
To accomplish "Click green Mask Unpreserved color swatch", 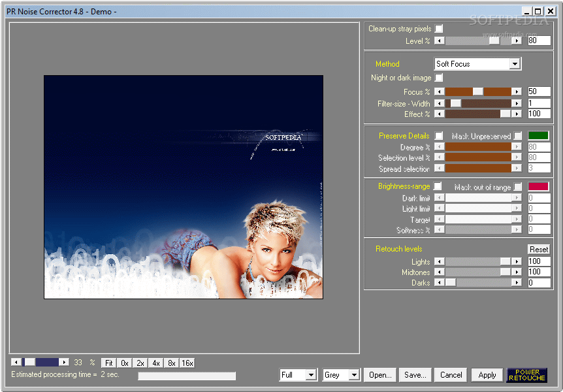I will pos(538,135).
